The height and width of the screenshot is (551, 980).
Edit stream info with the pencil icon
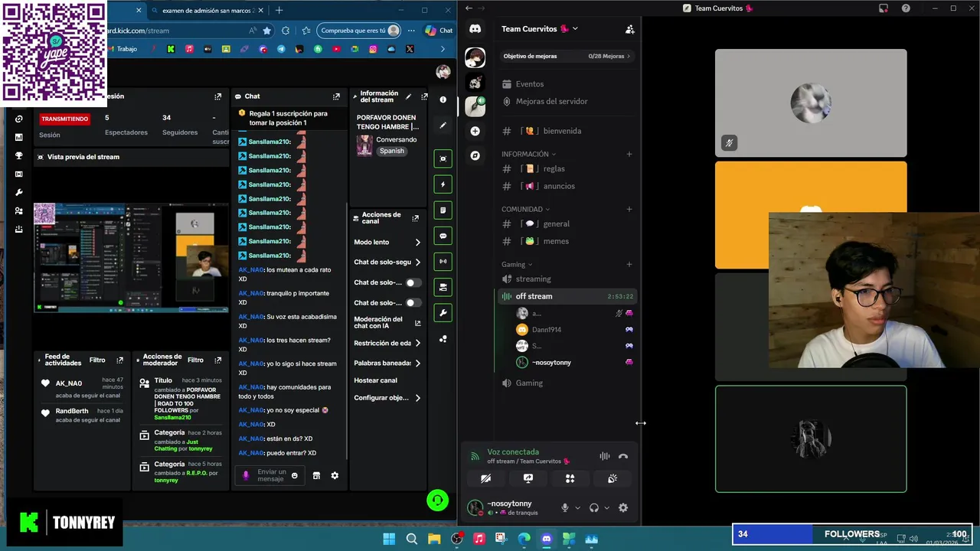tap(408, 96)
